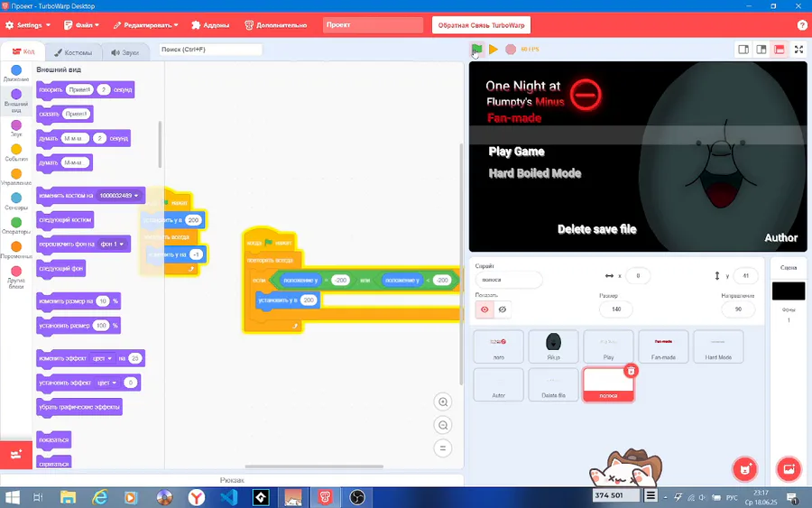This screenshot has width=812, height=508.
Task: Open the Редактировать menu
Action: pyautogui.click(x=145, y=25)
